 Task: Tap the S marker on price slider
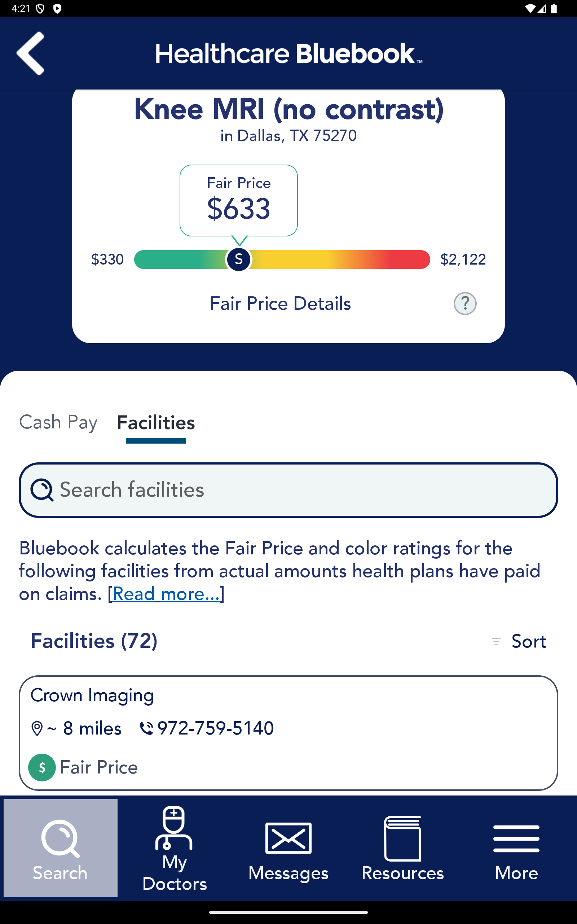pyautogui.click(x=238, y=259)
